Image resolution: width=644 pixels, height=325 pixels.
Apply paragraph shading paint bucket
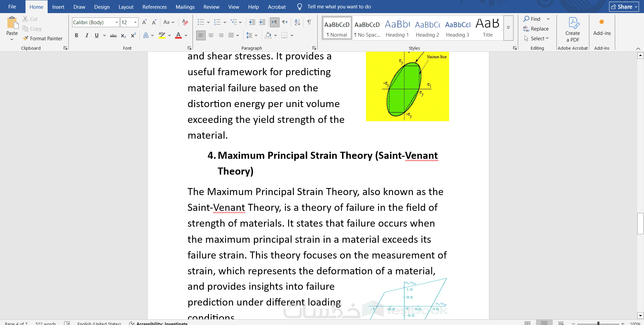tap(268, 35)
